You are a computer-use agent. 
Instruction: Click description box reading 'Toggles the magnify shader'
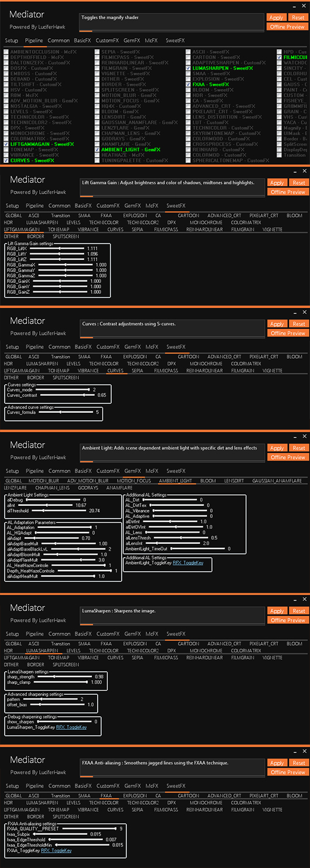[x=173, y=22]
